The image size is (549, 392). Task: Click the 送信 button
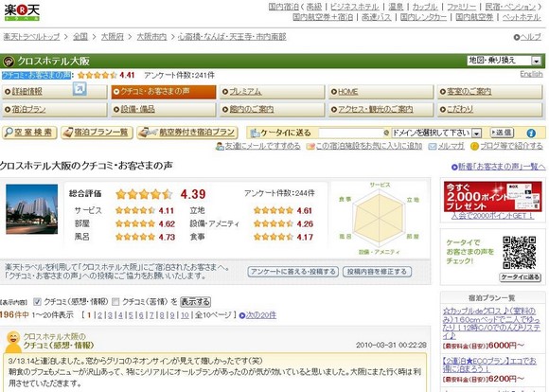point(502,133)
